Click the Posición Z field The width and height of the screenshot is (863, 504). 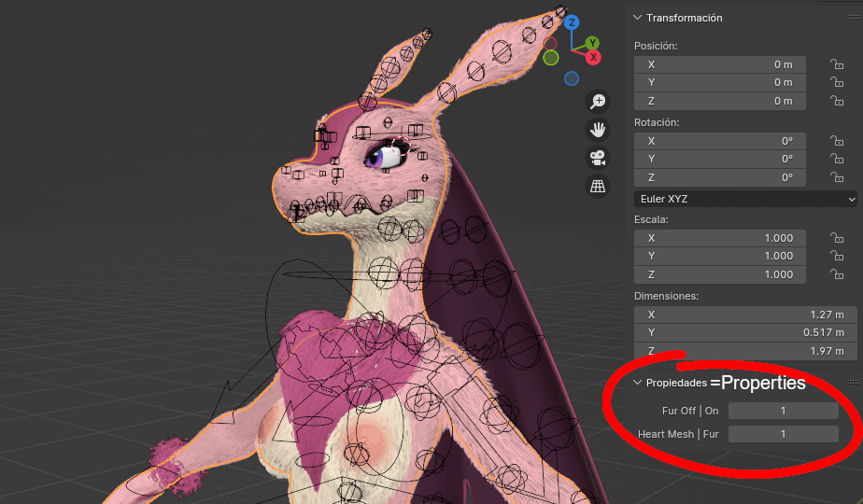click(720, 101)
